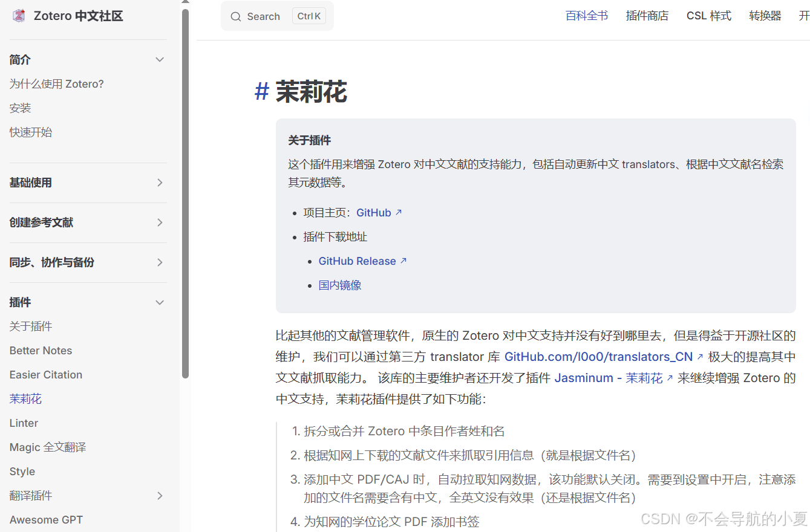Expand the 翻译插件 chevron
Screen dimensions: 810x532
[x=160, y=496]
